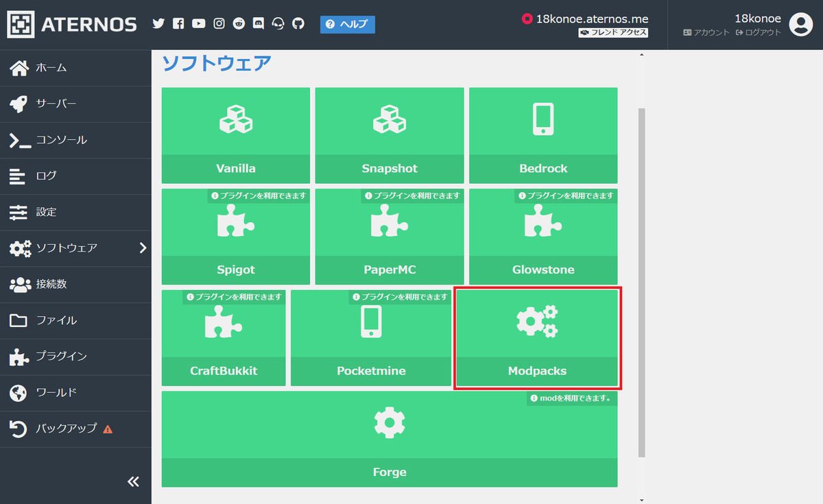Click the ATERNOS logo
823x504 pixels.
point(72,25)
